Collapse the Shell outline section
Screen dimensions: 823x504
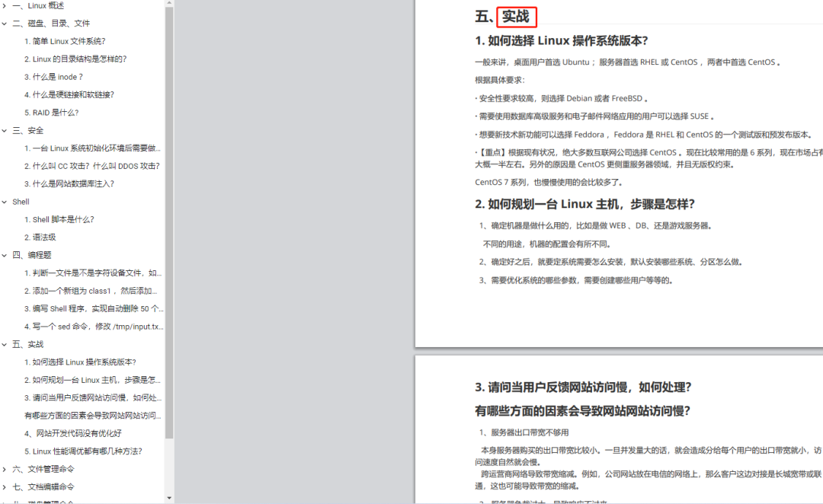tap(5, 202)
